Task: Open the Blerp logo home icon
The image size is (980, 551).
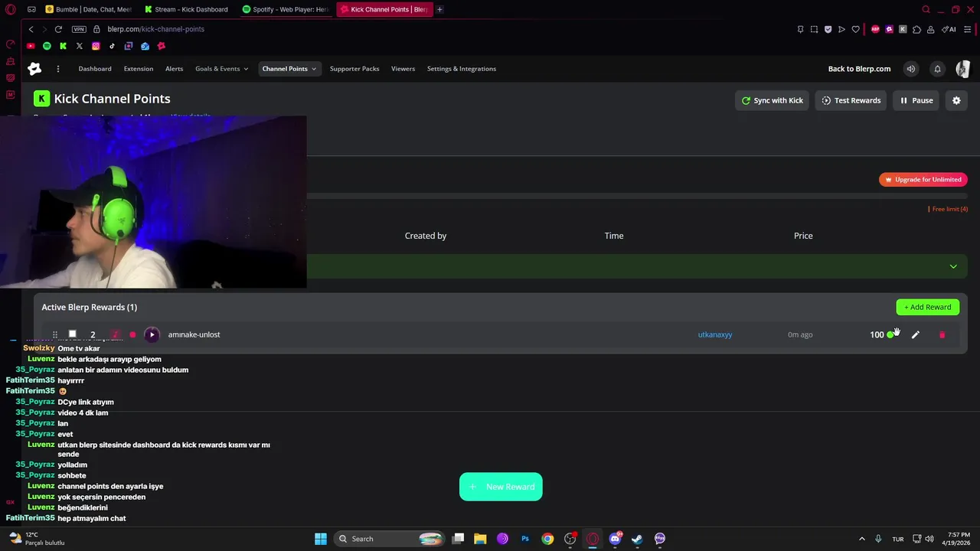Action: point(34,69)
